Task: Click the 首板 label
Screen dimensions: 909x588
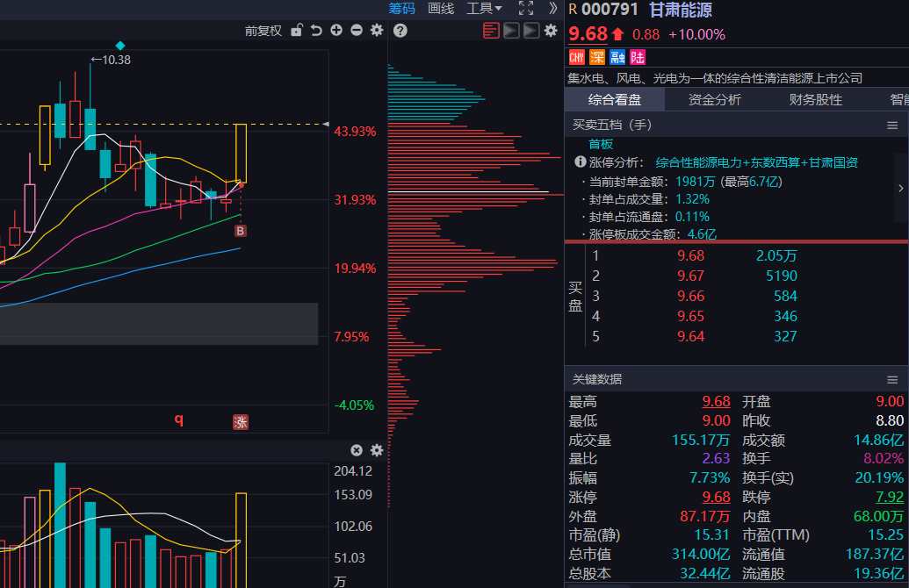Action: tap(601, 144)
